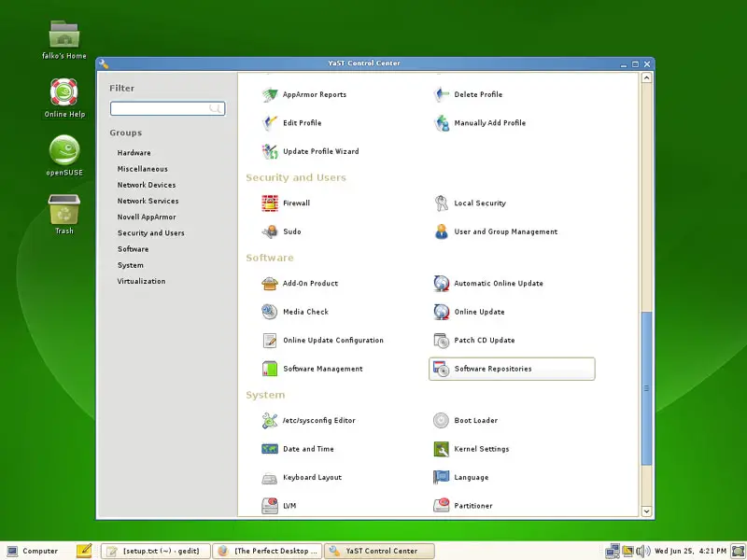747x560 pixels.
Task: Click the Software Repositories label
Action: click(493, 369)
